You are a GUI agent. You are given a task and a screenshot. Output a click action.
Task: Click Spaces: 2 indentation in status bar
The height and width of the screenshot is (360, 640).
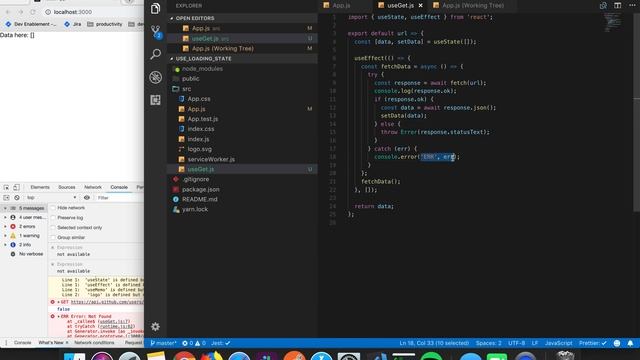pos(488,343)
